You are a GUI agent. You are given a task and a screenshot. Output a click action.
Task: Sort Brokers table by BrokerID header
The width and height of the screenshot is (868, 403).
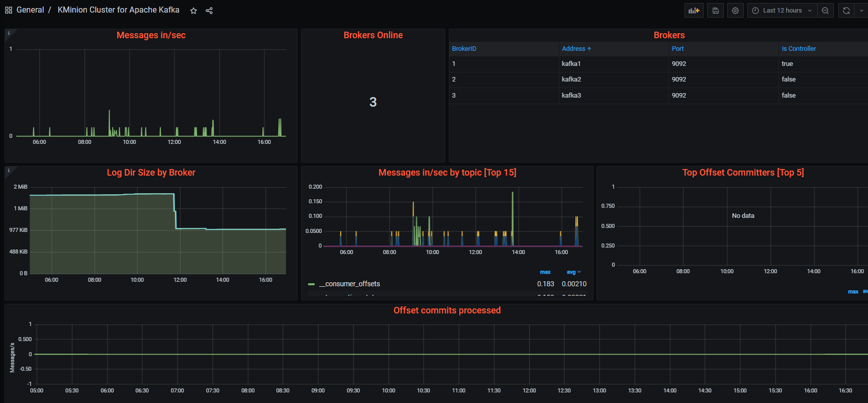(x=464, y=49)
